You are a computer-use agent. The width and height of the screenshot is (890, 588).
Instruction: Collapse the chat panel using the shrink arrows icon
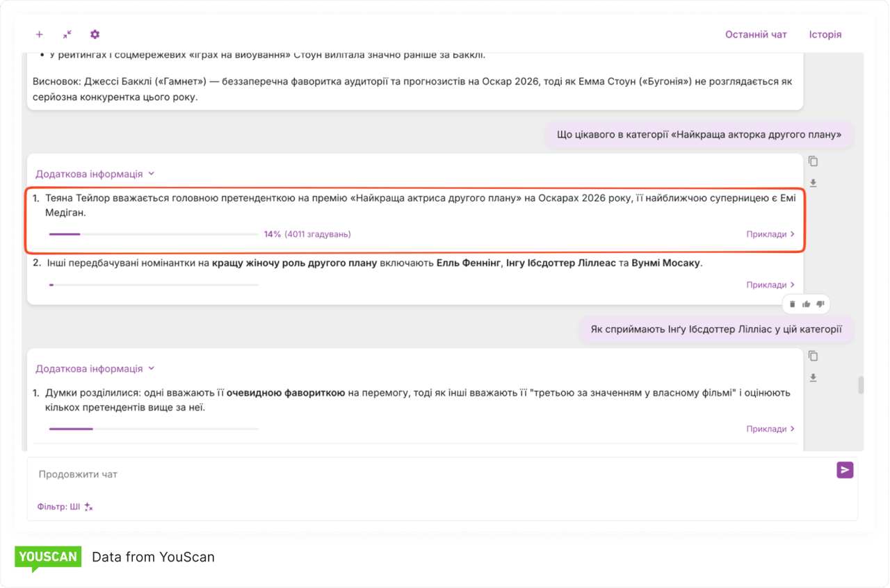point(67,35)
